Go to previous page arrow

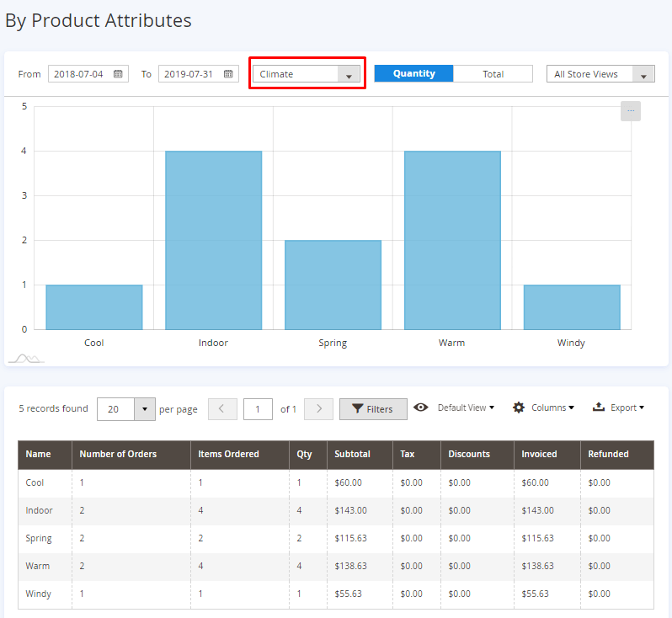click(x=222, y=409)
